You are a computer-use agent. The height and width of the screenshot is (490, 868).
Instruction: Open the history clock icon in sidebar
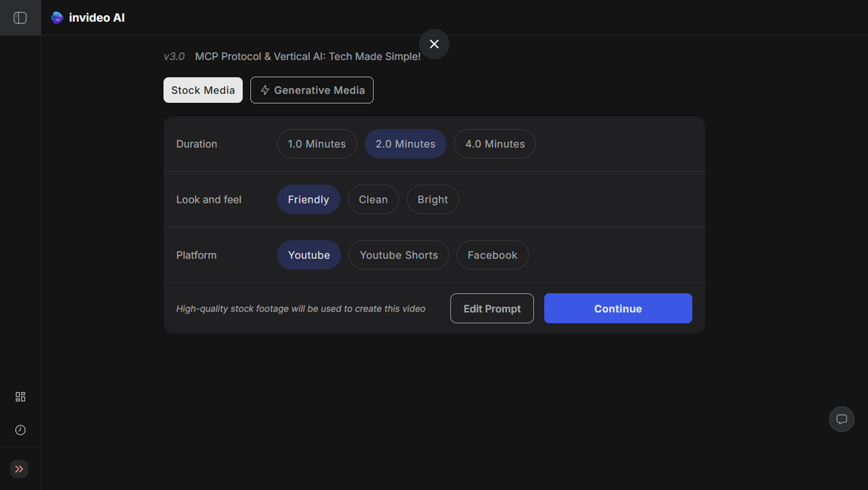pyautogui.click(x=20, y=430)
